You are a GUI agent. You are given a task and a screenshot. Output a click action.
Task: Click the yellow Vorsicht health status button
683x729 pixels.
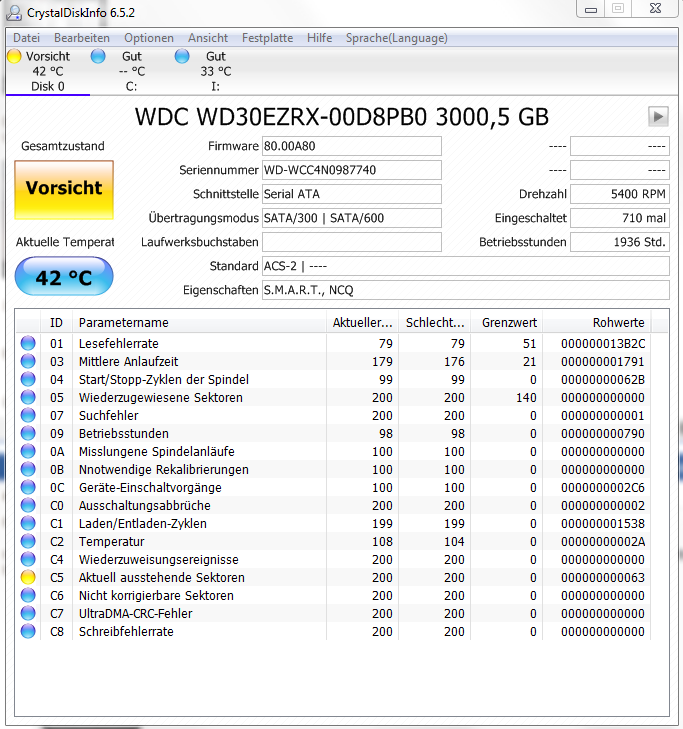[64, 190]
